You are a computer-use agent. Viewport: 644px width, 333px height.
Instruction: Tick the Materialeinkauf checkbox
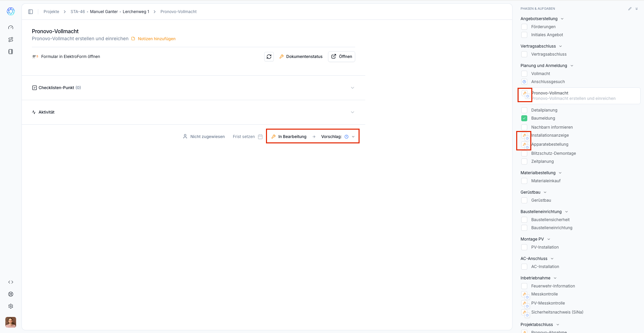524,181
